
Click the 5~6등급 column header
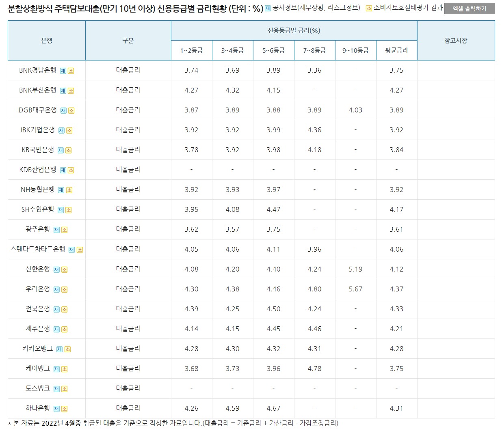coord(274,50)
